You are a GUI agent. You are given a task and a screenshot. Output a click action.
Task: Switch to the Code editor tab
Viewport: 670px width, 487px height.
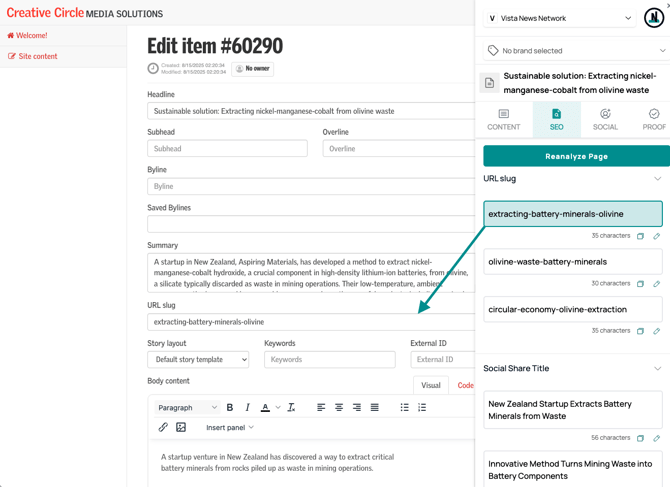465,385
